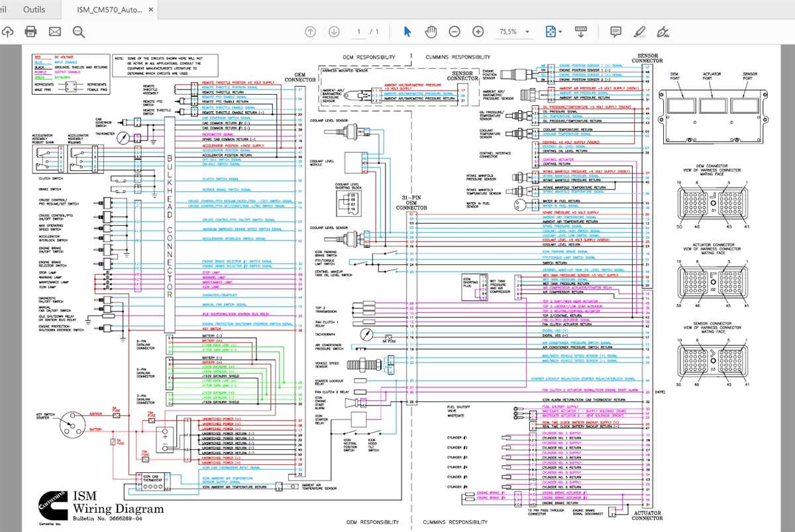Click the "COOLANT LEVEL SHORTING BLOCK" label
Viewport: 795px width, 532px height.
pyautogui.click(x=347, y=185)
